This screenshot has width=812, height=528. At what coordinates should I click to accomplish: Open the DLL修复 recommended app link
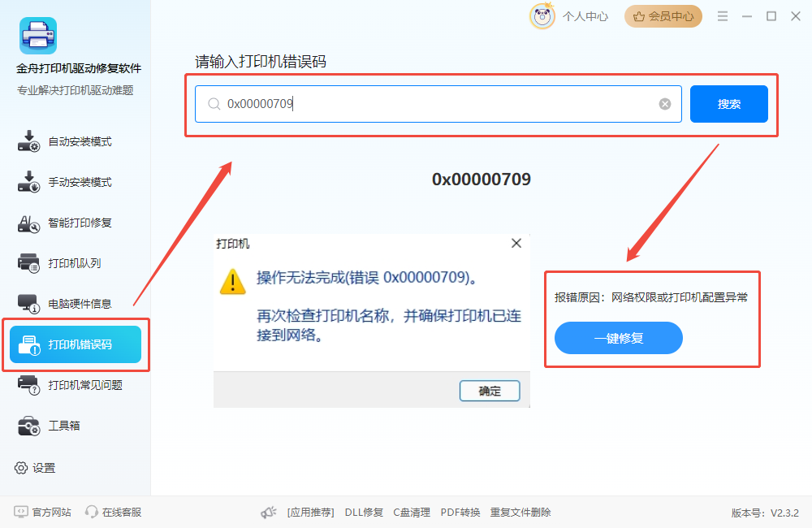(x=364, y=513)
